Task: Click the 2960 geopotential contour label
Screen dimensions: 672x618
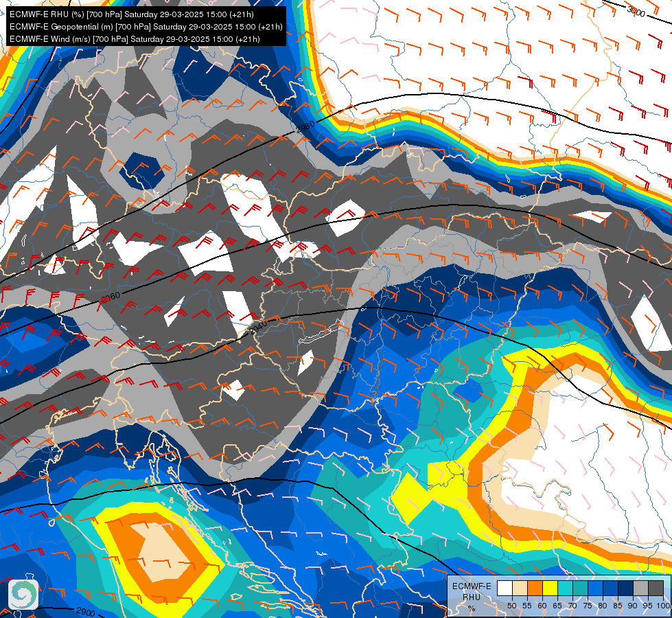Action: coord(111,297)
